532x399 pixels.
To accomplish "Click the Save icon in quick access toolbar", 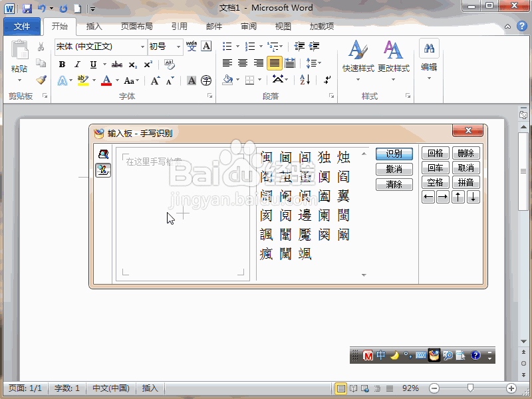I will (x=27, y=8).
